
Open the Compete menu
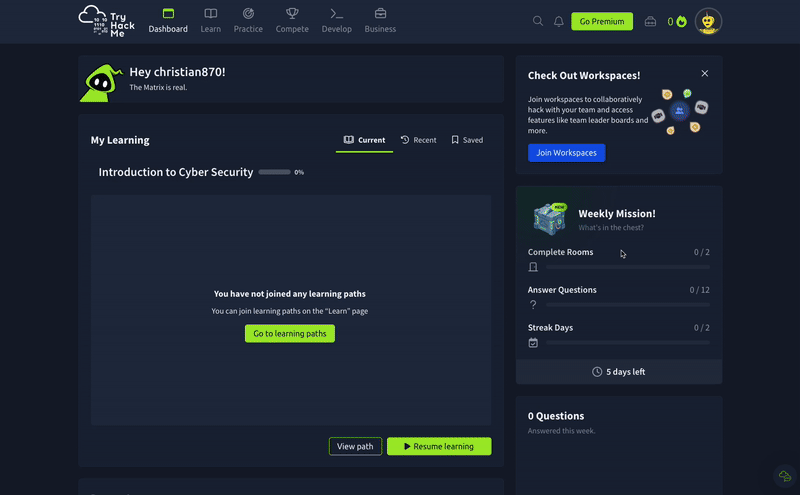point(292,21)
